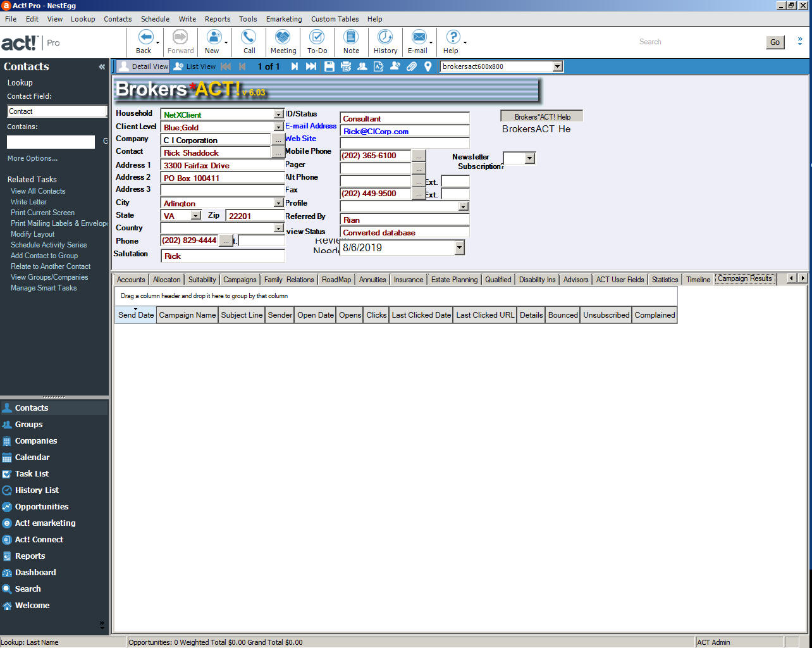
Task: Click the Send Date column header
Action: pos(135,315)
